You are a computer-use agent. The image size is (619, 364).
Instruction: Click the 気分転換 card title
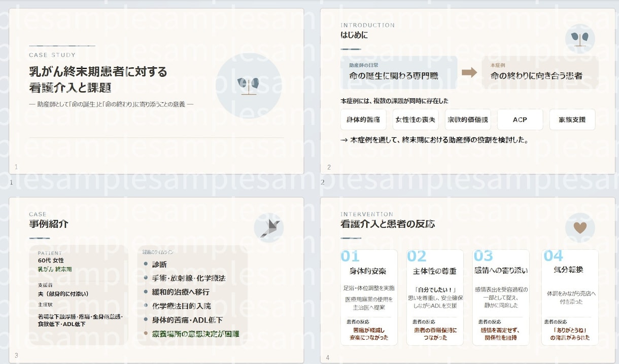point(568,270)
